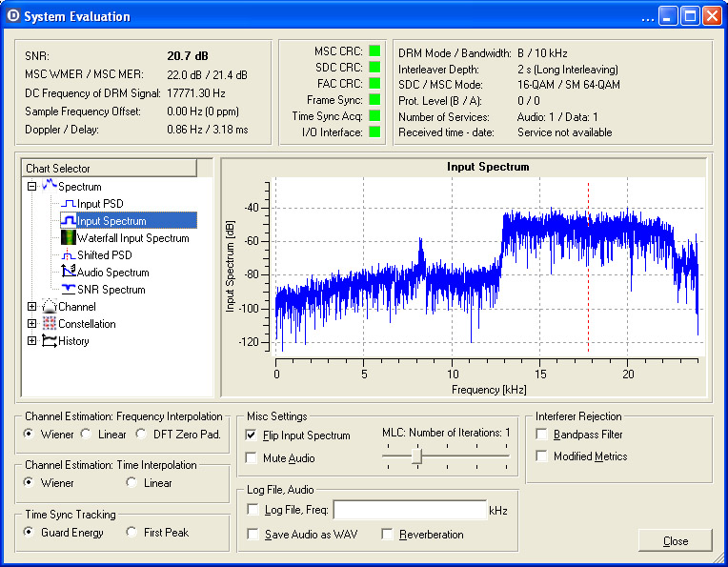Click the Channel category icon

50,306
